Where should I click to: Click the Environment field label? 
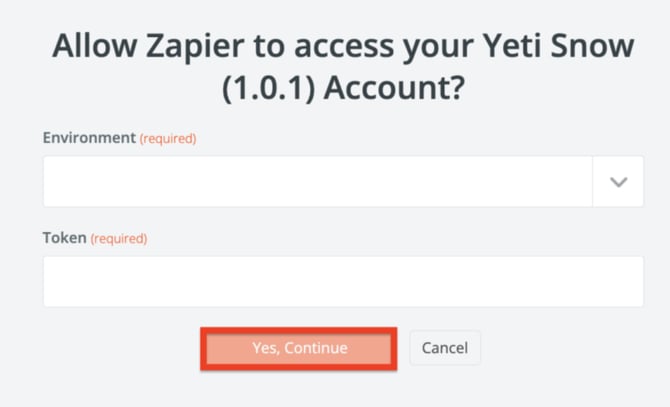[88, 138]
